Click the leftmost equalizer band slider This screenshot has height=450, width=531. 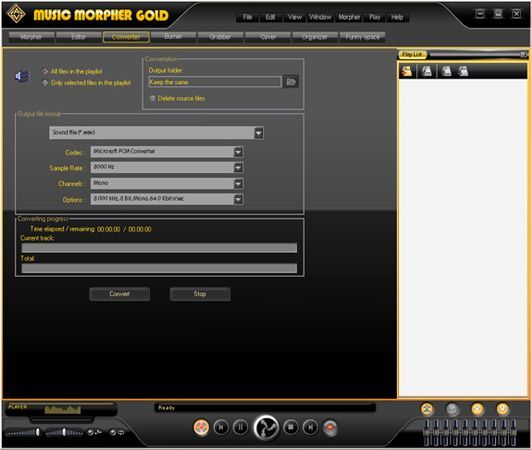(x=427, y=432)
